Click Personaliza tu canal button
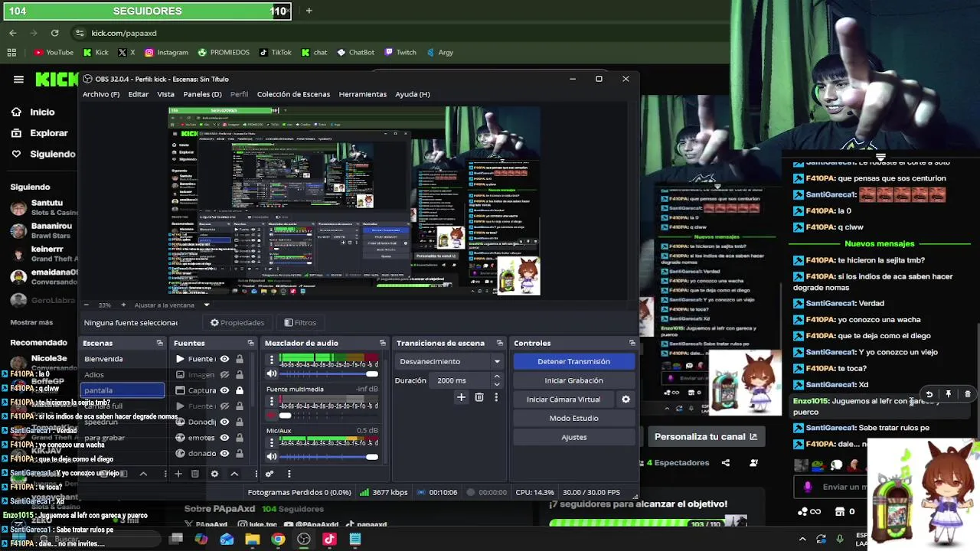Screen dimensions: 980x551 point(705,436)
